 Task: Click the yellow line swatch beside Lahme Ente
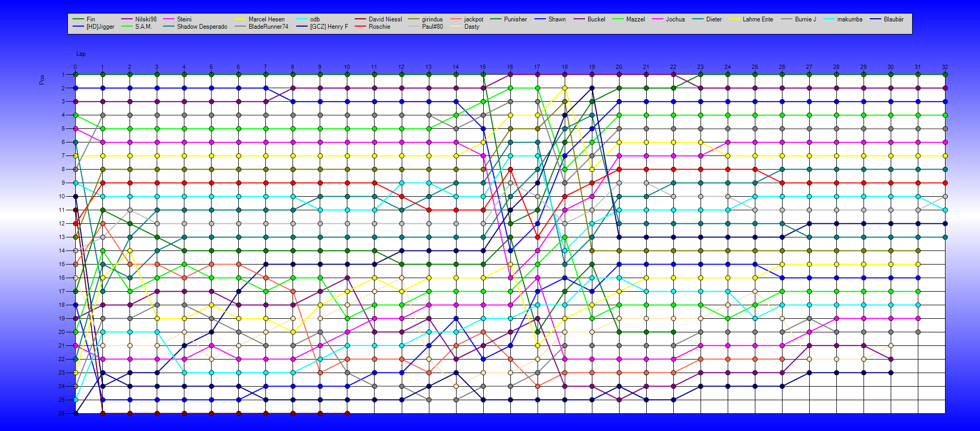(734, 19)
